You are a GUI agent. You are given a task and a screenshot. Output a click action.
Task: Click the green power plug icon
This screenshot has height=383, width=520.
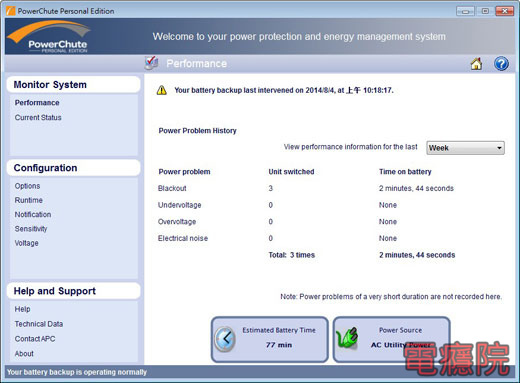coord(347,337)
